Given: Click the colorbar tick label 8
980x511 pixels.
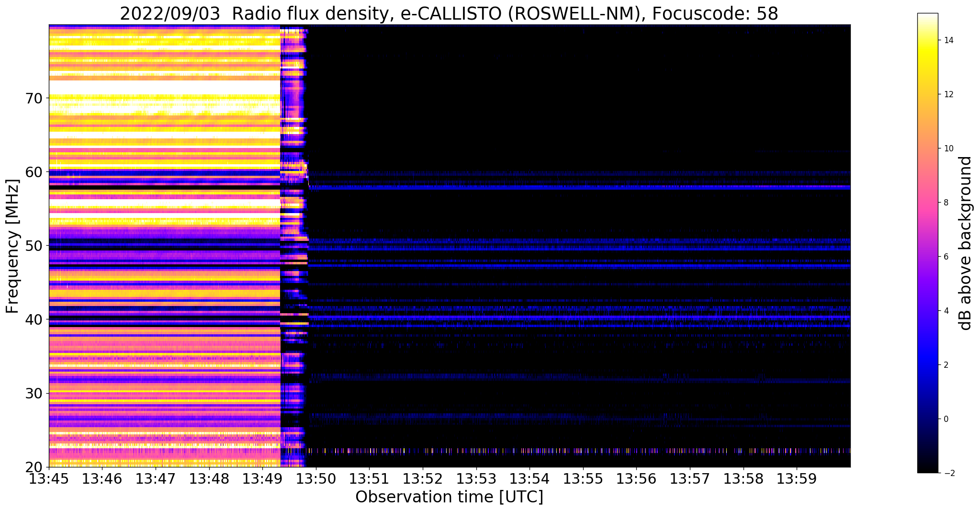Looking at the screenshot, I should pos(946,203).
